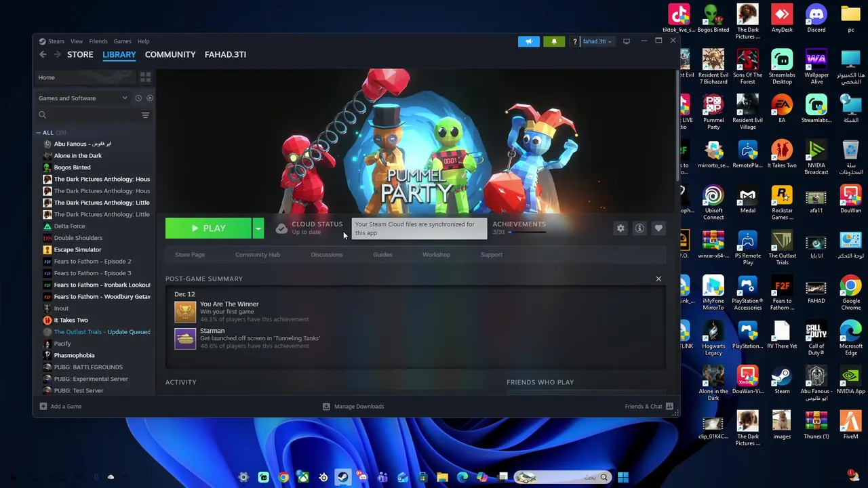Open the View menu
868x488 pixels.
pyautogui.click(x=77, y=41)
